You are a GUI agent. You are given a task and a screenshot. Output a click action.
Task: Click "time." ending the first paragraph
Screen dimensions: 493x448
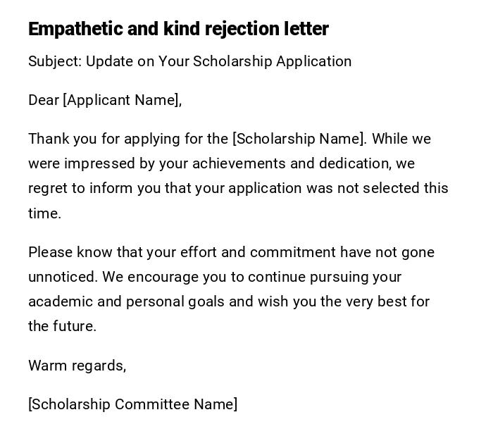(x=45, y=213)
